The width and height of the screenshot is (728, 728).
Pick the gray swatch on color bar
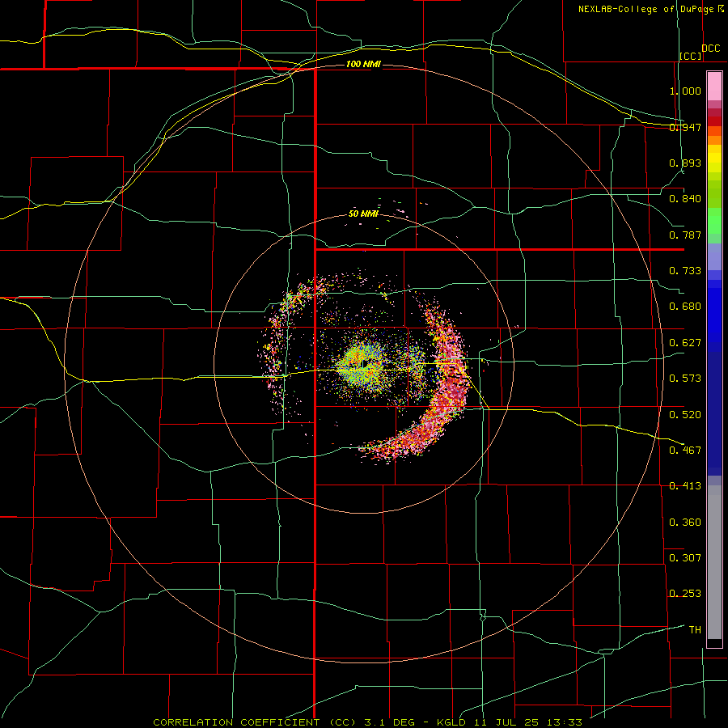pyautogui.click(x=714, y=566)
